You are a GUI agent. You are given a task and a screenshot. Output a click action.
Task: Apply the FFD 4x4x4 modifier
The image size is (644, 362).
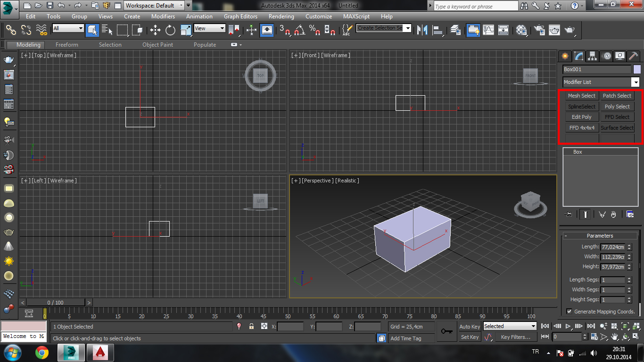[x=582, y=128]
